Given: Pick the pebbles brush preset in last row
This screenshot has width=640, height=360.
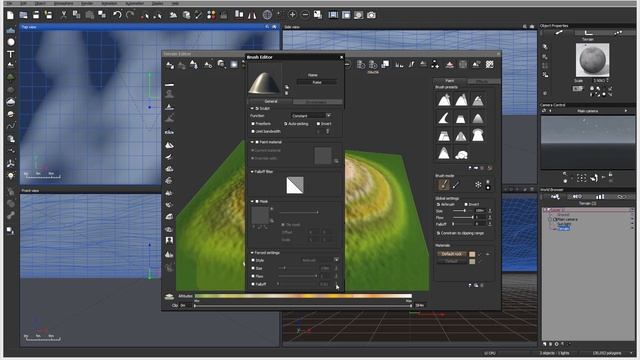Looking at the screenshot, I should pos(461,154).
